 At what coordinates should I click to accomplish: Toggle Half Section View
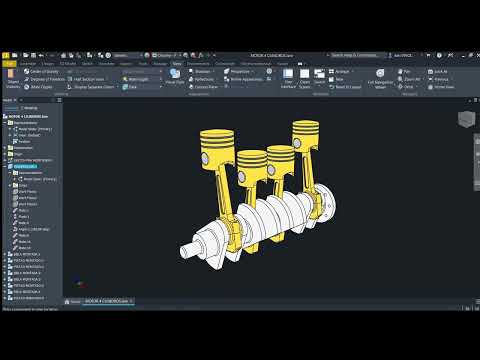(x=86, y=79)
